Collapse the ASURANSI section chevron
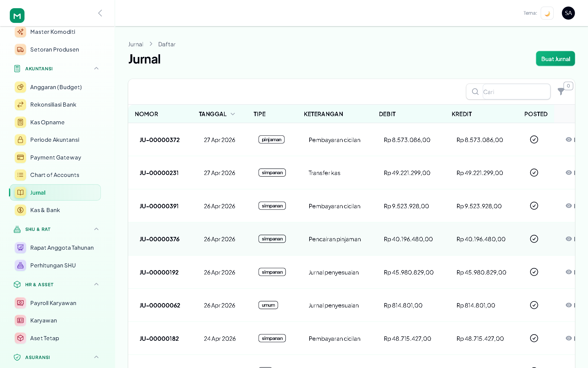The width and height of the screenshot is (588, 368). pyautogui.click(x=96, y=357)
